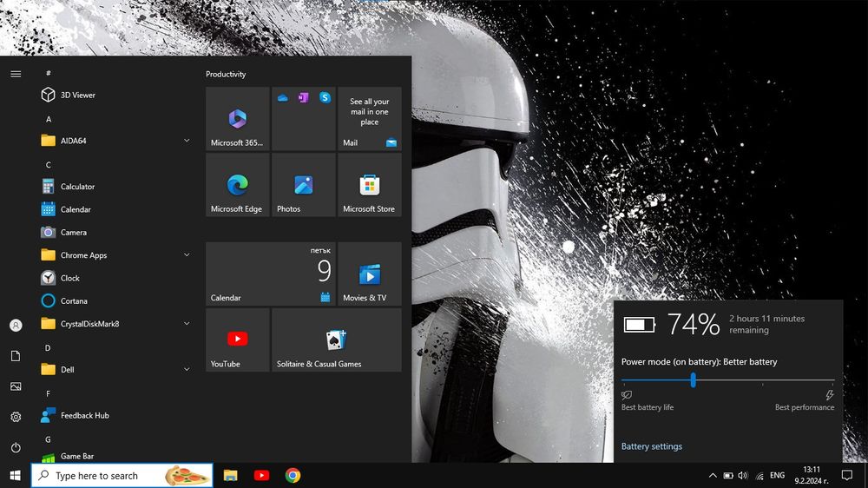The width and height of the screenshot is (868, 488).
Task: Set slider to Best performance end
Action: [x=833, y=380]
